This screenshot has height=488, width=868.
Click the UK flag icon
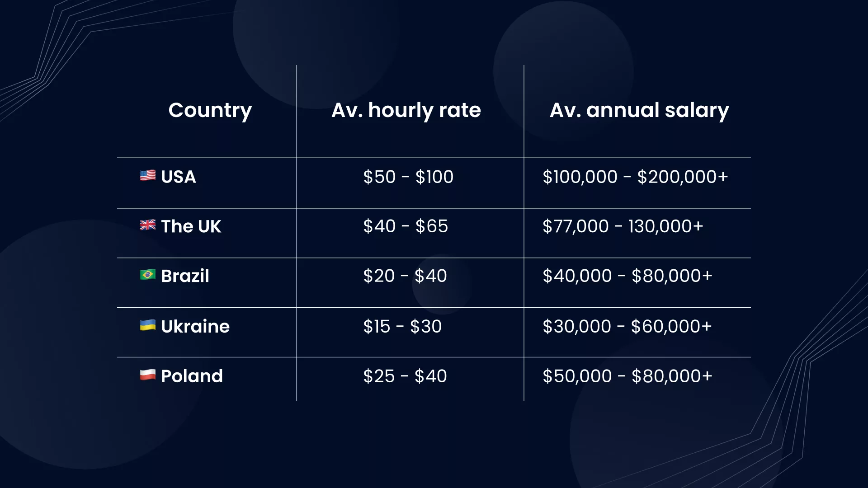click(x=148, y=225)
